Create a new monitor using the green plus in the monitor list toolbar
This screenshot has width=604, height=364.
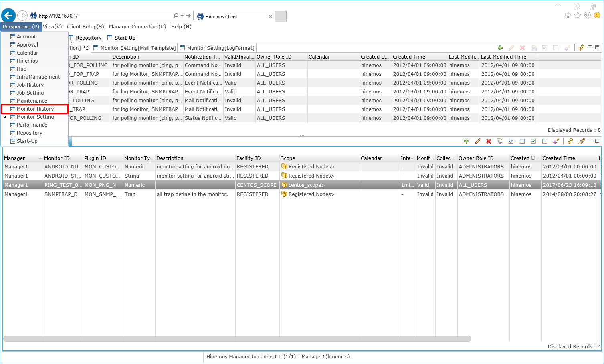[x=466, y=141]
